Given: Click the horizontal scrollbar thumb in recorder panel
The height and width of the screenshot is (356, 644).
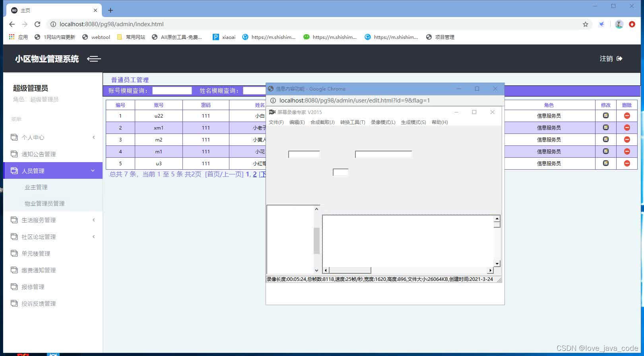Looking at the screenshot, I should click(350, 270).
